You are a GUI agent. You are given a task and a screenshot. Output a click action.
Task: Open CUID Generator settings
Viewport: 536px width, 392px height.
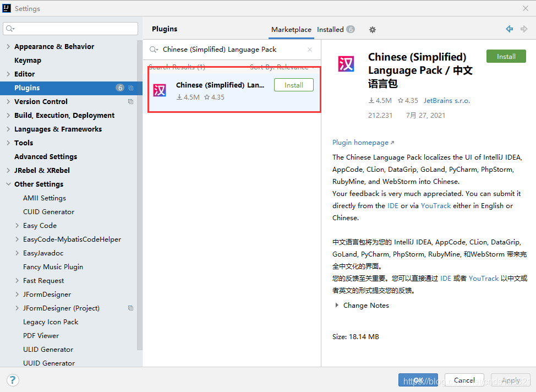coord(48,212)
